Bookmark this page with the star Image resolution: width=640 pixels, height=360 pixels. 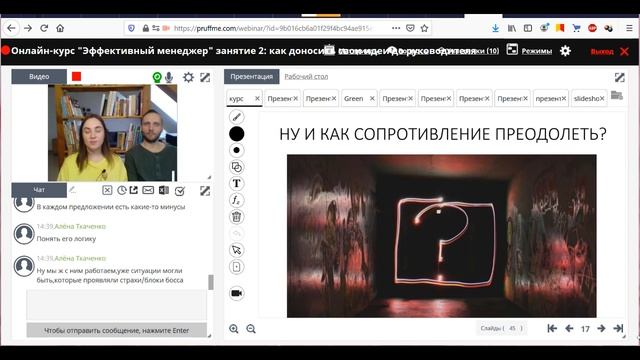(x=424, y=28)
